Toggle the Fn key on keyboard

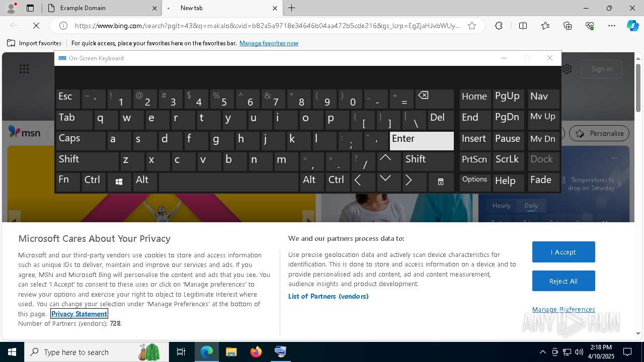coord(68,182)
